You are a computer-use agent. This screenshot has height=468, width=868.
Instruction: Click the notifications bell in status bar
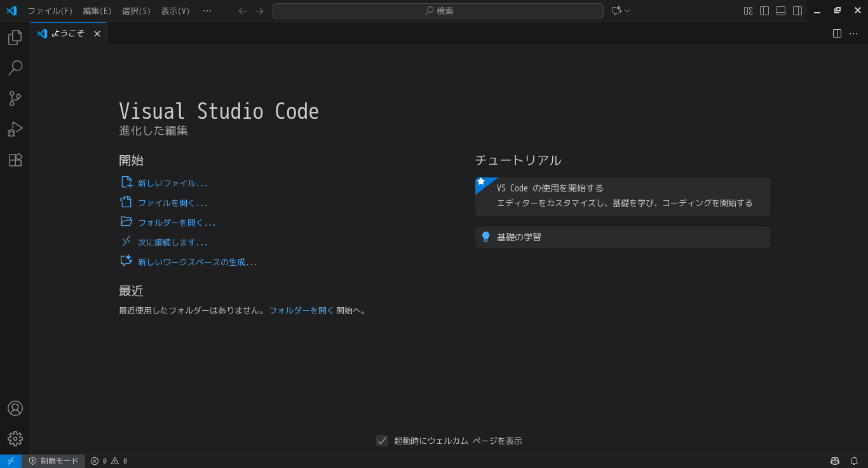tap(854, 461)
